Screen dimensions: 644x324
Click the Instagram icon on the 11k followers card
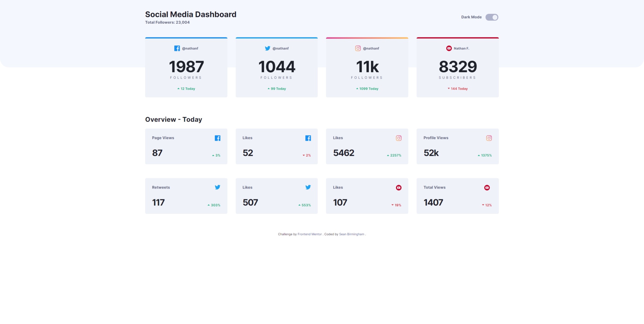[358, 48]
